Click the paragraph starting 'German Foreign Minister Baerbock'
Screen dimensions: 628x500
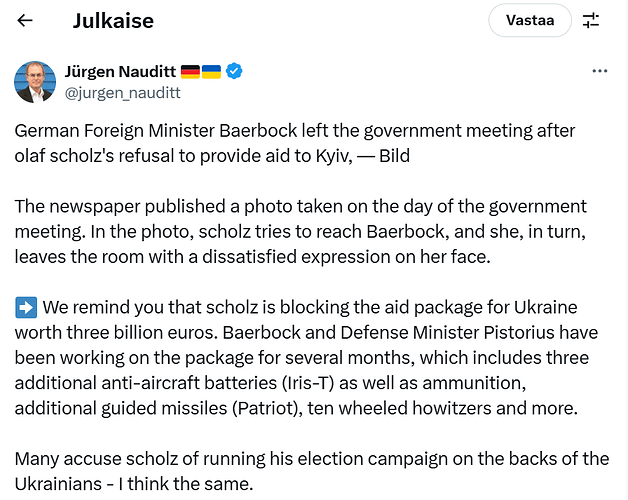[295, 143]
